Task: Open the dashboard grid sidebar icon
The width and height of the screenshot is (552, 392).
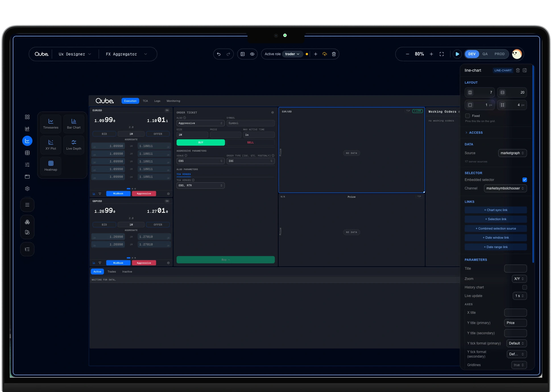Action: [27, 117]
